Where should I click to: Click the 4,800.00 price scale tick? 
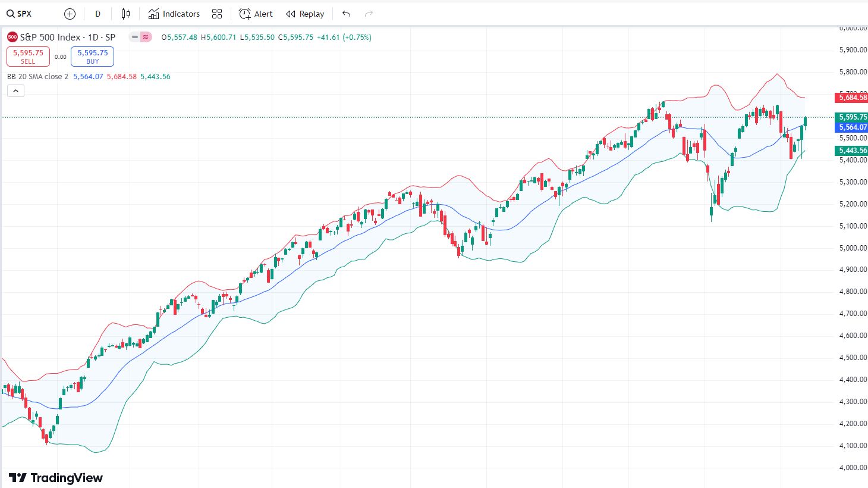(x=853, y=292)
